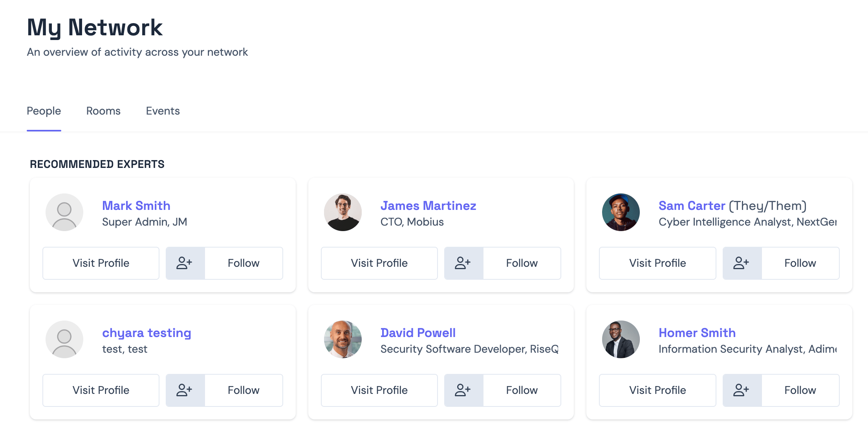Click Mark Smith's placeholder avatar
Image resolution: width=868 pixels, height=430 pixels.
64,212
